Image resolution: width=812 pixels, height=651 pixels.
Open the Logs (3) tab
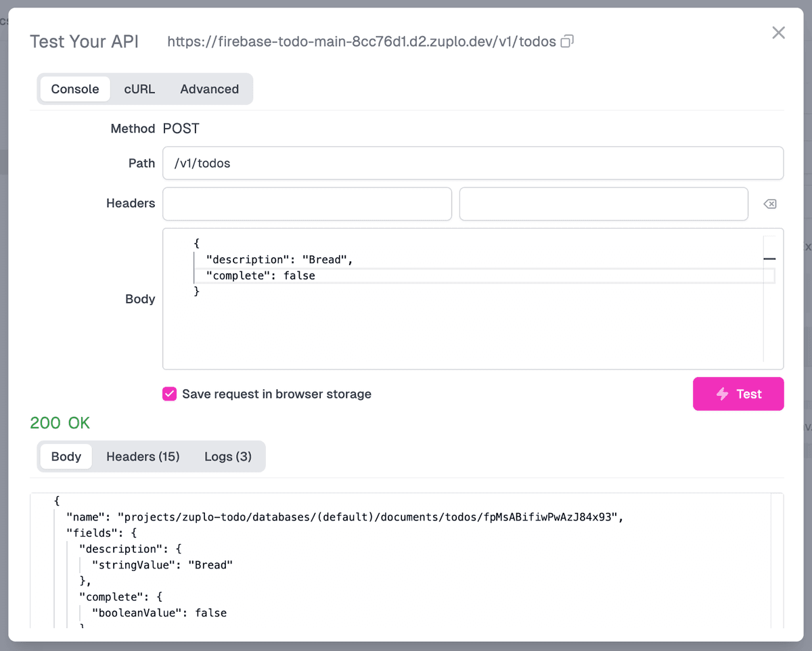tap(228, 456)
